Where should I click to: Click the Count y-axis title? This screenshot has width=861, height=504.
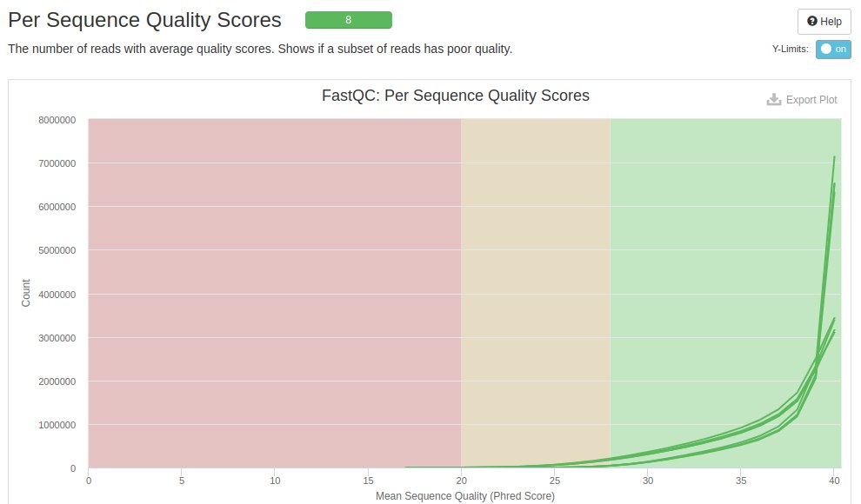26,293
